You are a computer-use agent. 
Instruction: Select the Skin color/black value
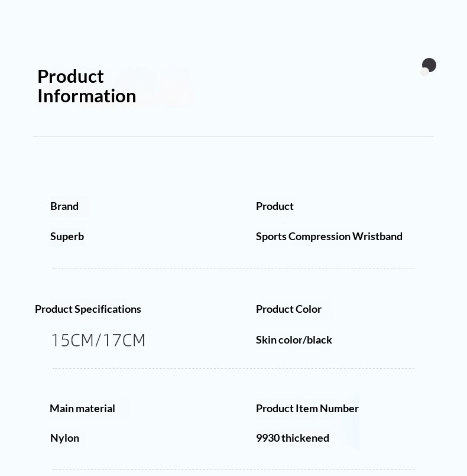(x=294, y=340)
